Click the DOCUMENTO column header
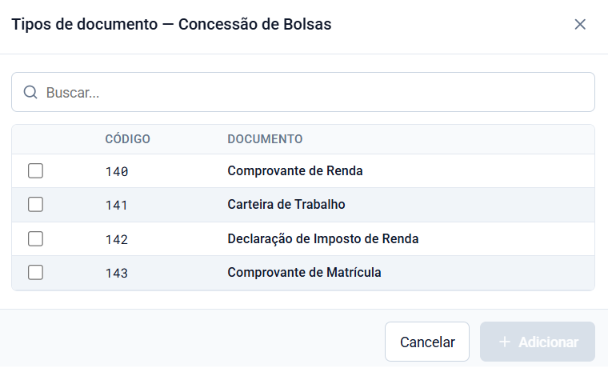The image size is (608, 367). 265,139
